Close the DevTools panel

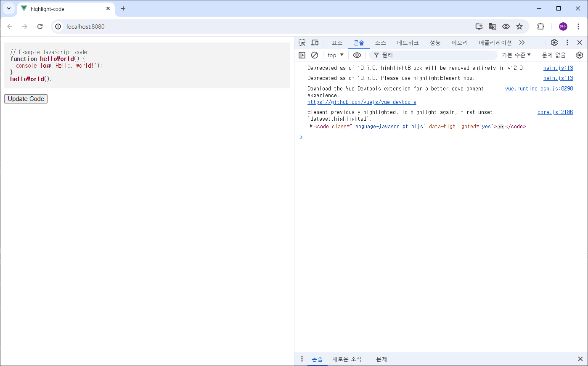pyautogui.click(x=580, y=42)
